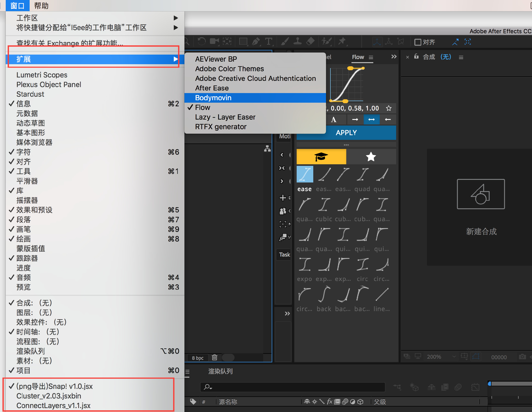
Task: Open the 帮助 menu
Action: [41, 5]
